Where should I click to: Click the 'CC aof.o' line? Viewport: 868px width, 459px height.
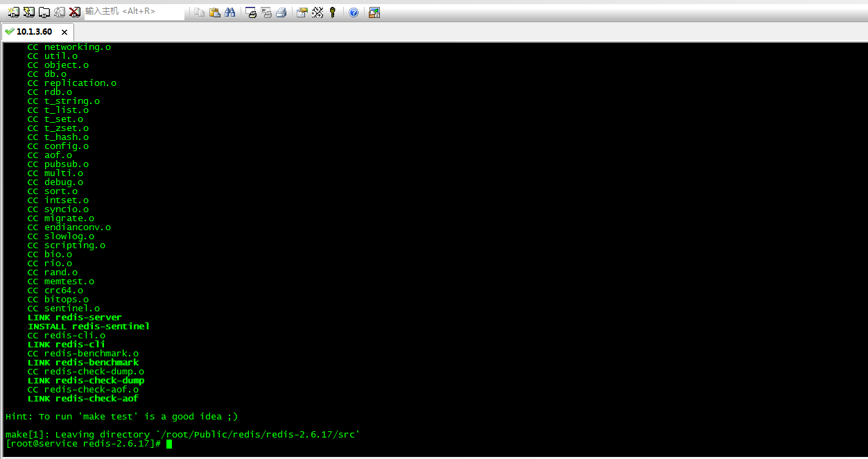pos(50,155)
